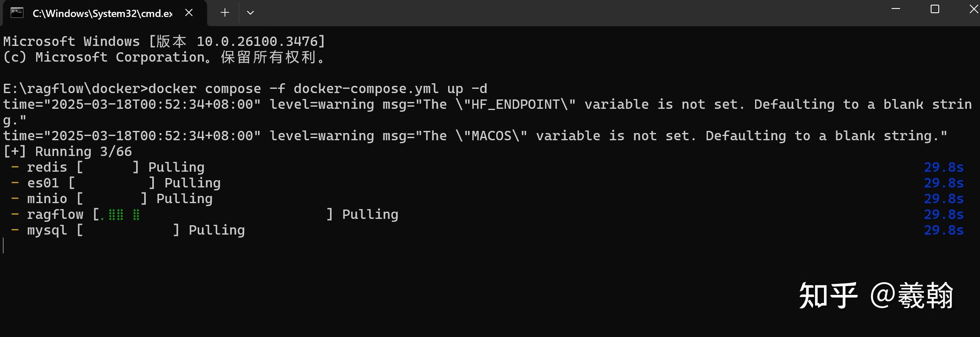Expand the new-tab profile dropdown

[250, 13]
